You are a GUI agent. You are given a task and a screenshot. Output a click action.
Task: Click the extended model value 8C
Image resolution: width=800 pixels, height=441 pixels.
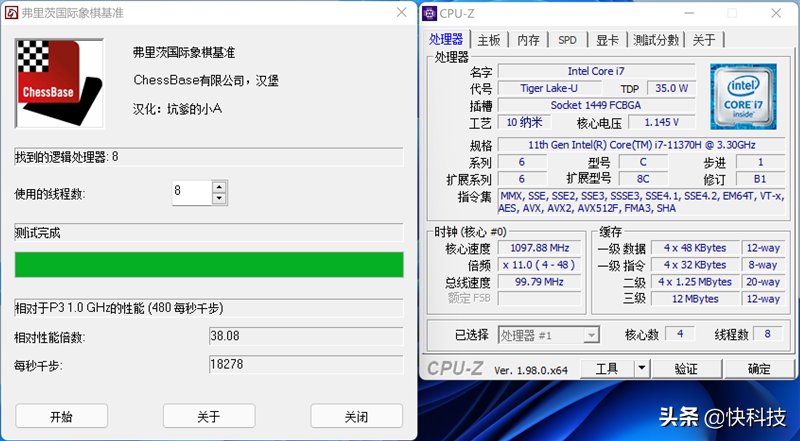point(643,179)
